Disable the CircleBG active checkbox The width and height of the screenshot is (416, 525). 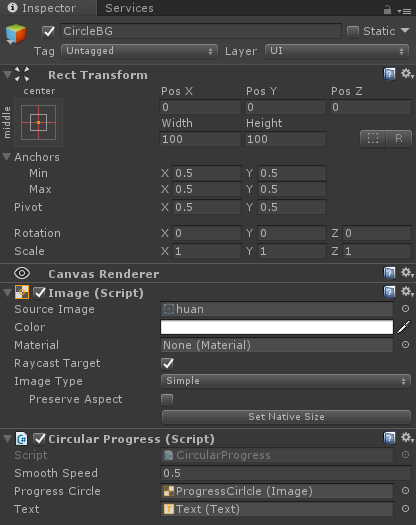tap(49, 31)
